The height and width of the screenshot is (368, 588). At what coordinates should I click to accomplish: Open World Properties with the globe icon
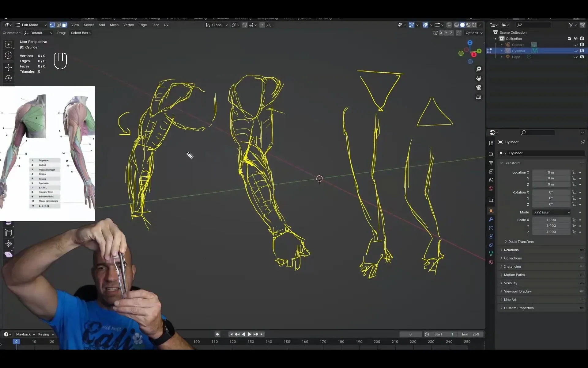tap(491, 189)
